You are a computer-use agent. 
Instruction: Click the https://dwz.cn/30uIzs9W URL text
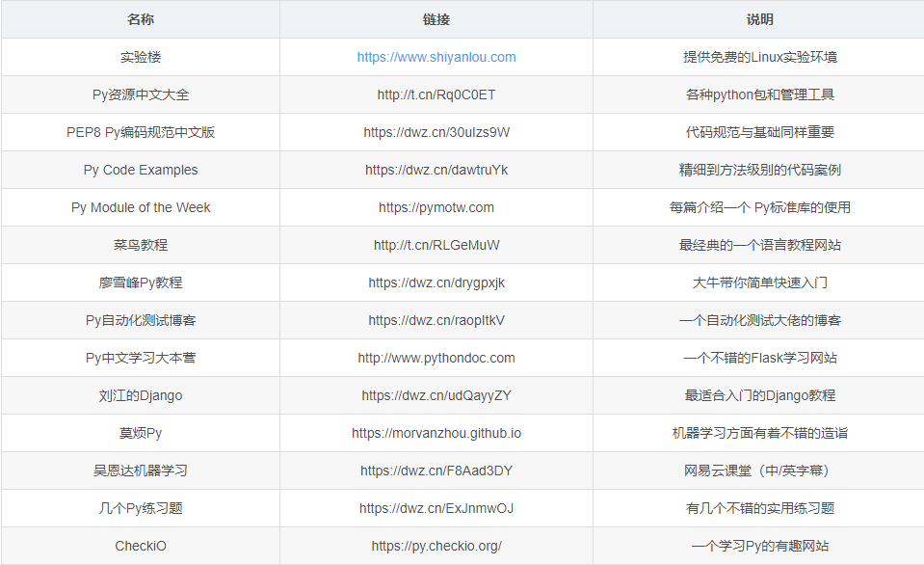coord(436,132)
